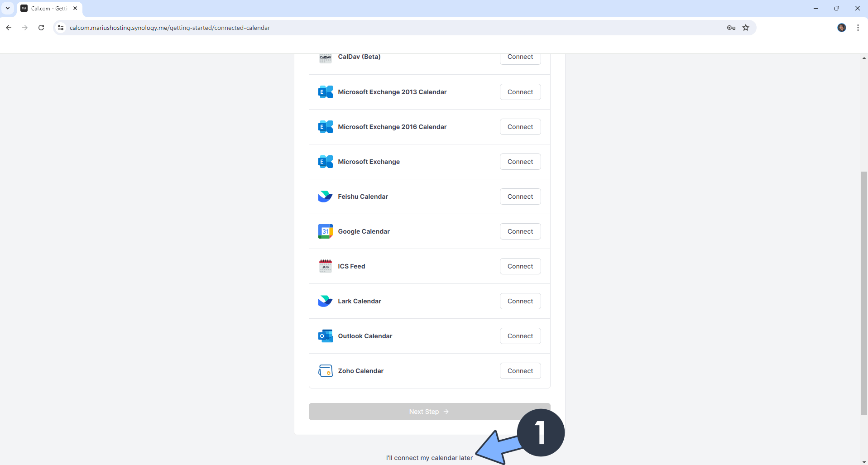Open the Chrome profile avatar

(x=842, y=28)
